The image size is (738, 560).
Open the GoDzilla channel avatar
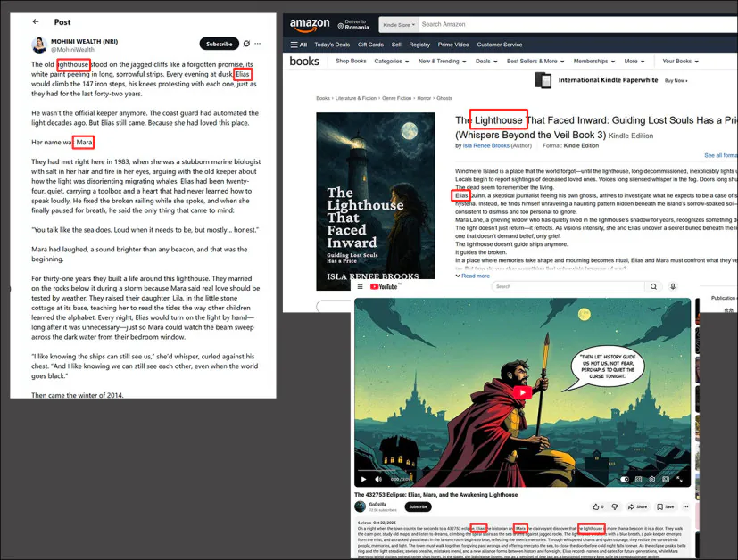click(x=360, y=506)
